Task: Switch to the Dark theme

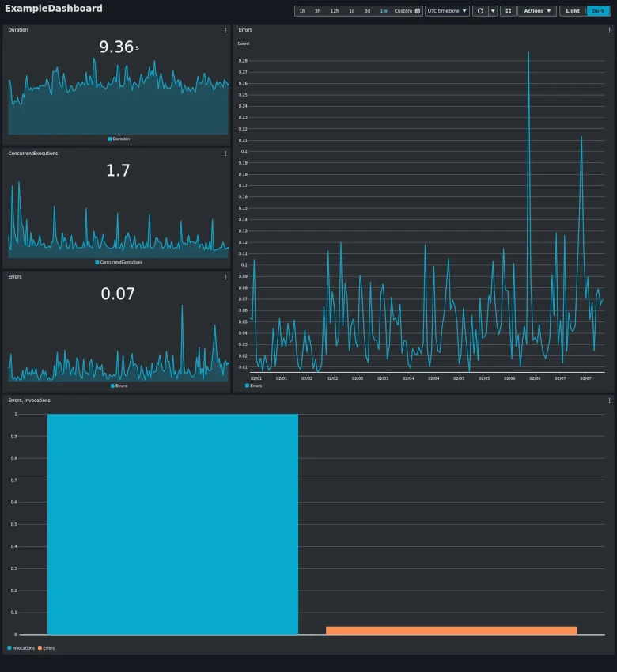Action: tap(598, 11)
